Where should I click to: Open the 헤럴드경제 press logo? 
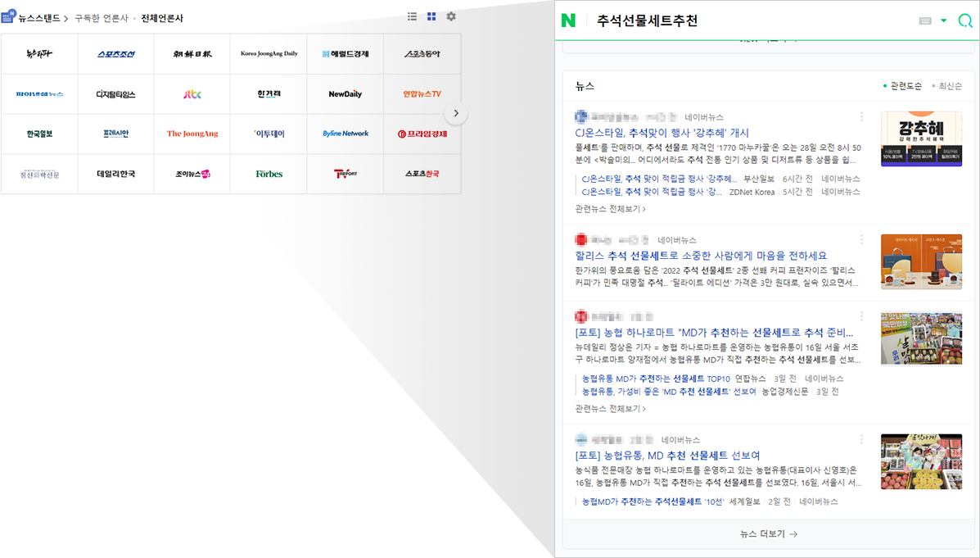[x=345, y=54]
